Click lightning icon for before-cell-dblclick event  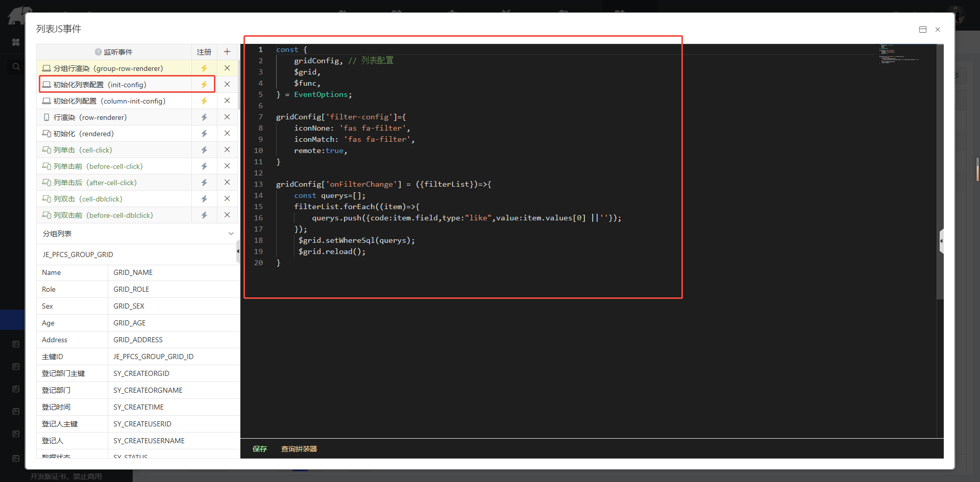[x=204, y=215]
